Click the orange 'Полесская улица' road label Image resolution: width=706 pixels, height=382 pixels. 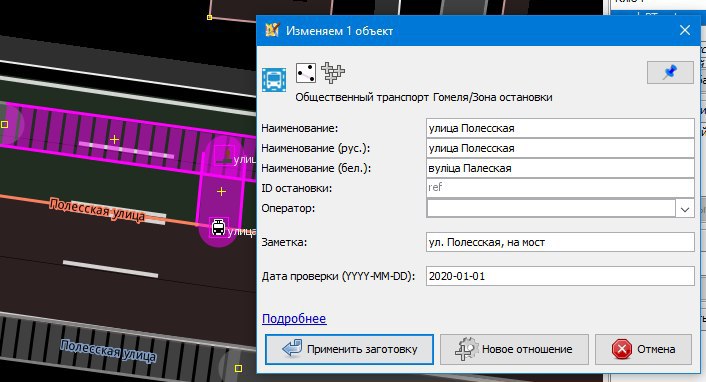pos(97,210)
